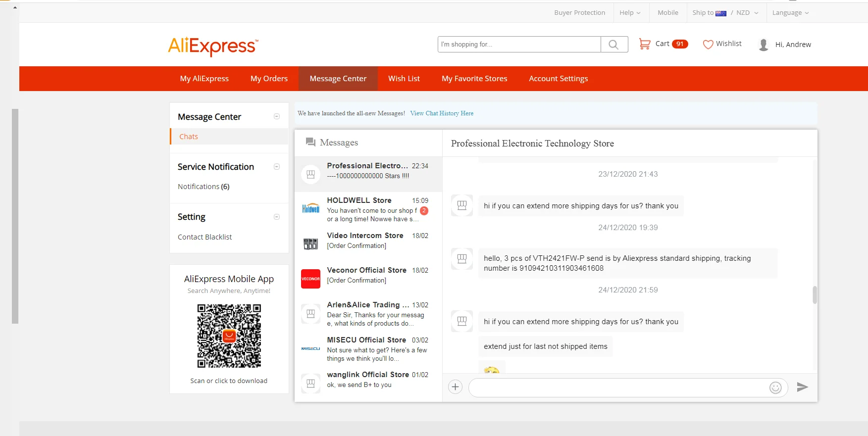Click the Wishlist heart icon

(708, 45)
